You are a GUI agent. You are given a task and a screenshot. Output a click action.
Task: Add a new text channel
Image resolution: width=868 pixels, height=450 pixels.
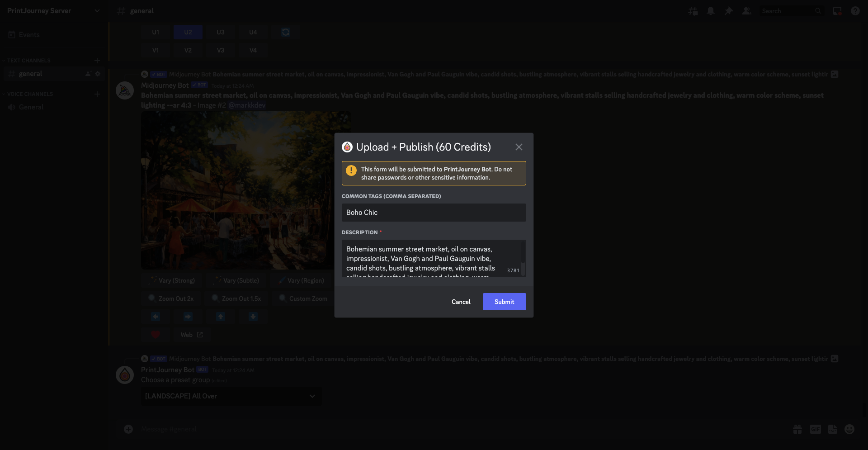pos(97,61)
